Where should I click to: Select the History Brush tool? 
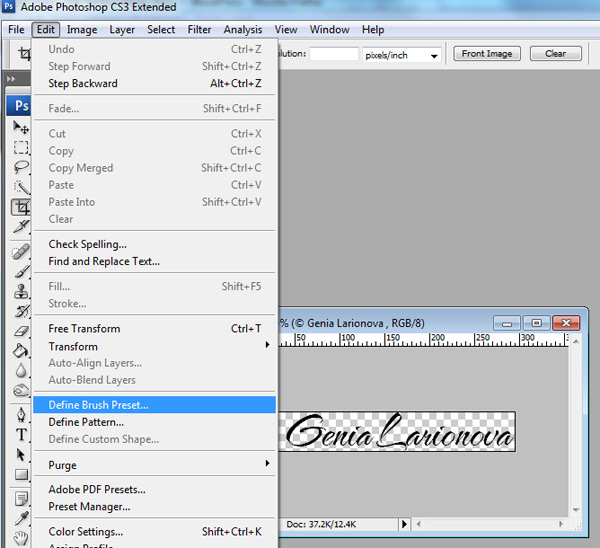coord(21,311)
